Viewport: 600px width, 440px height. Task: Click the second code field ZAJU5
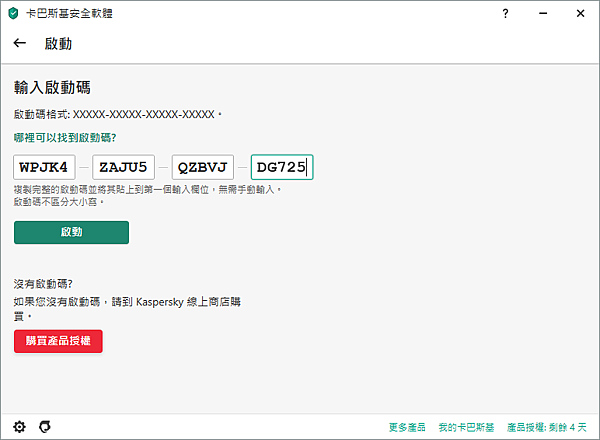coord(124,167)
